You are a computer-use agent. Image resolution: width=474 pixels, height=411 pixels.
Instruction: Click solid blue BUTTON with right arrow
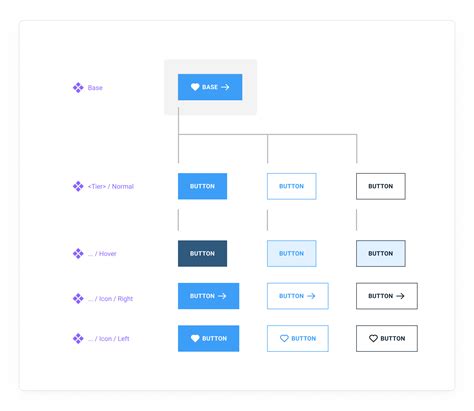click(x=208, y=296)
